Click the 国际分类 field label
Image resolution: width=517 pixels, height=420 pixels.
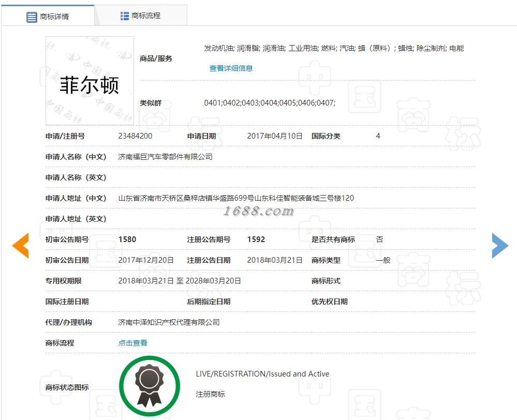coord(326,136)
